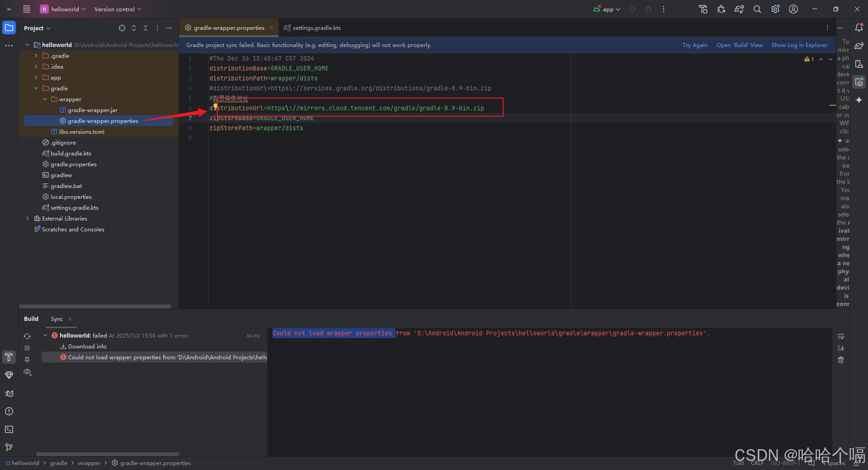Viewport: 868px width, 470px height.
Task: Run the app with the play button
Action: tap(633, 9)
